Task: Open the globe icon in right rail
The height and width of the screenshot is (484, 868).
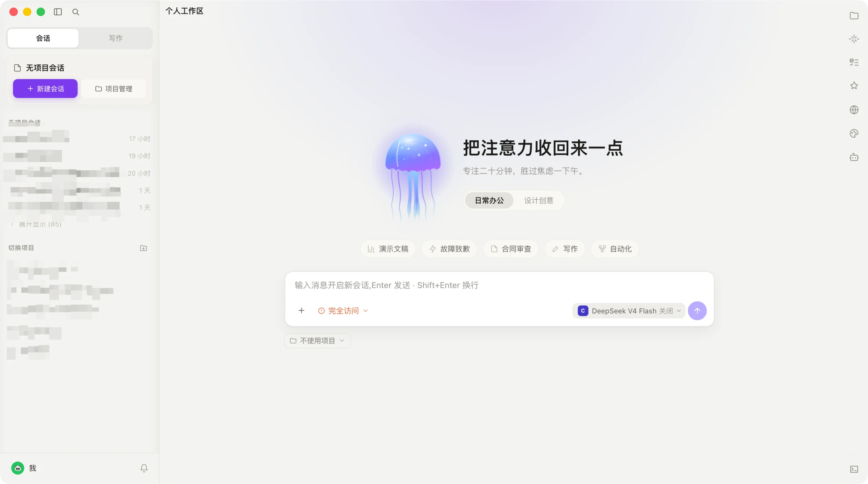Action: [x=854, y=110]
